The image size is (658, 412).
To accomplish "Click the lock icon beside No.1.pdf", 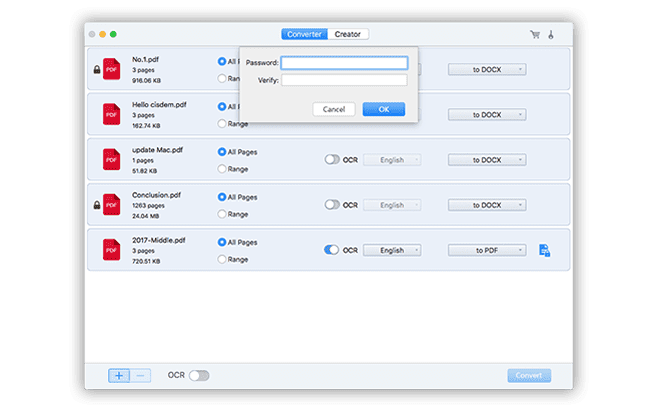I will click(x=97, y=69).
